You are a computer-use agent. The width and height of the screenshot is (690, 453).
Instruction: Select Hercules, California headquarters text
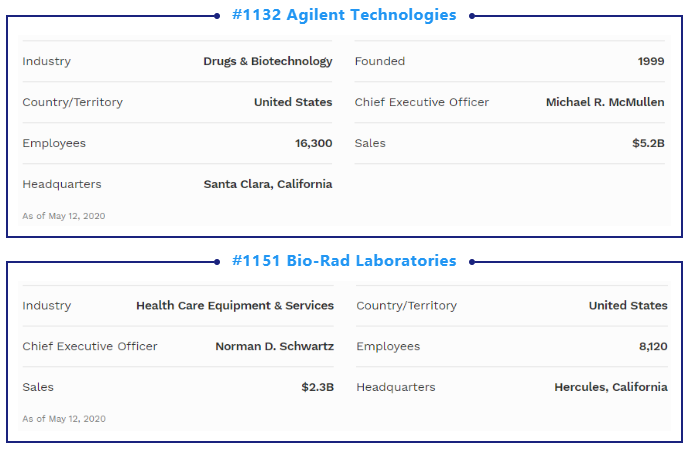[611, 387]
